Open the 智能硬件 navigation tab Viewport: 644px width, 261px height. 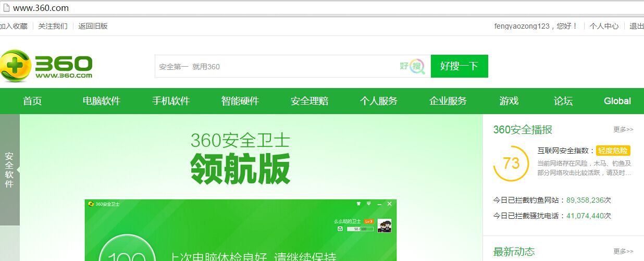point(240,101)
